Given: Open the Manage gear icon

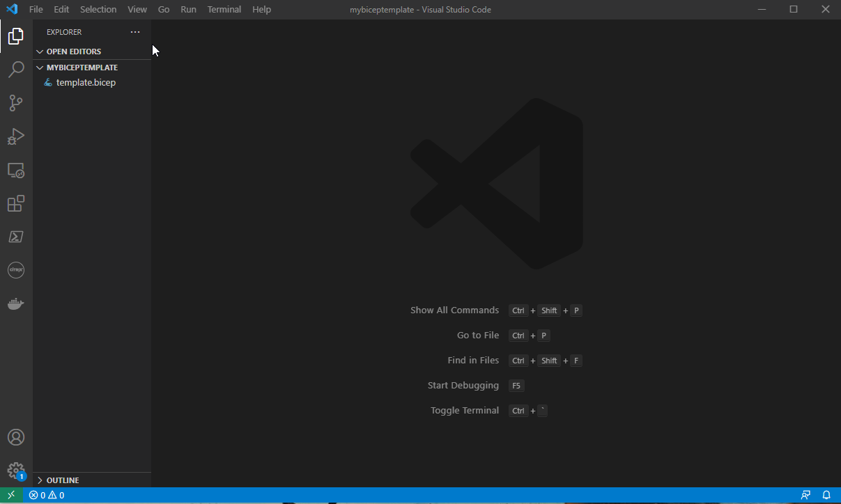Looking at the screenshot, I should pyautogui.click(x=16, y=471).
